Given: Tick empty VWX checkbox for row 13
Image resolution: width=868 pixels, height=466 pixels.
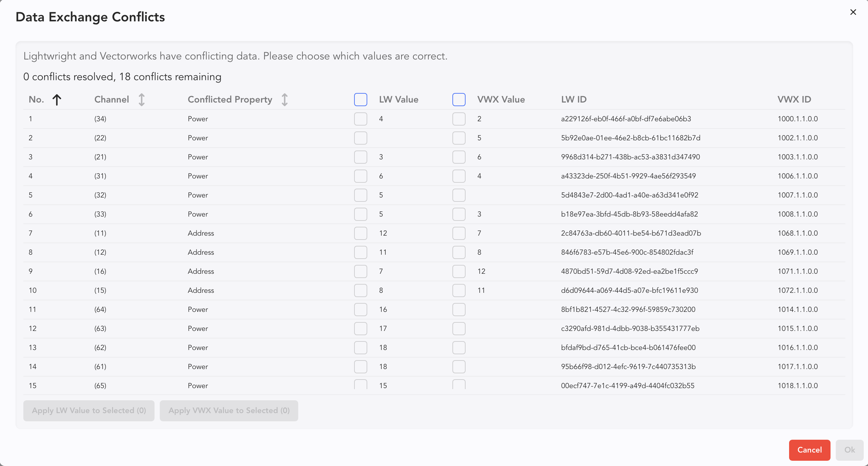Looking at the screenshot, I should click(x=459, y=347).
